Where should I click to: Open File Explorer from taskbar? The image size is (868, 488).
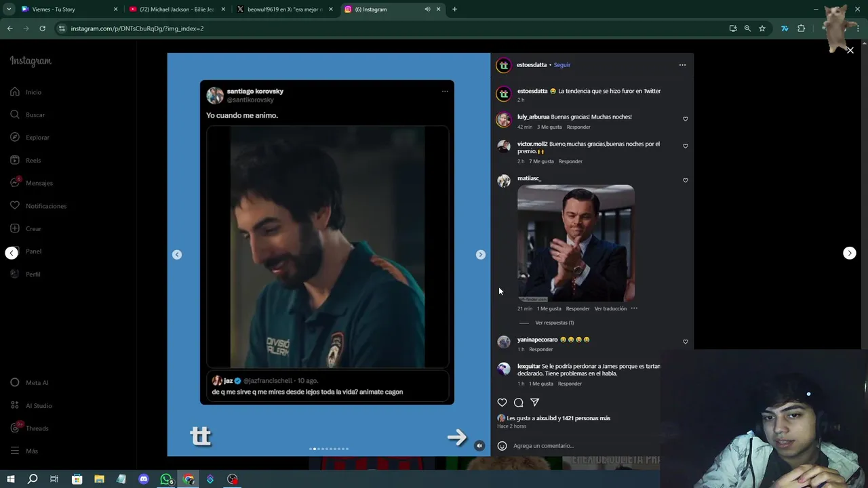pyautogui.click(x=99, y=479)
